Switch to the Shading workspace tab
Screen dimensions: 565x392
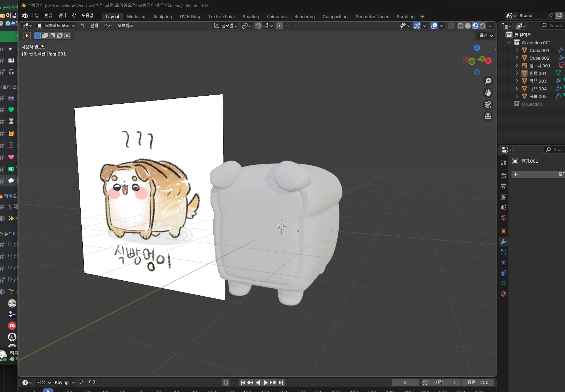[251, 16]
